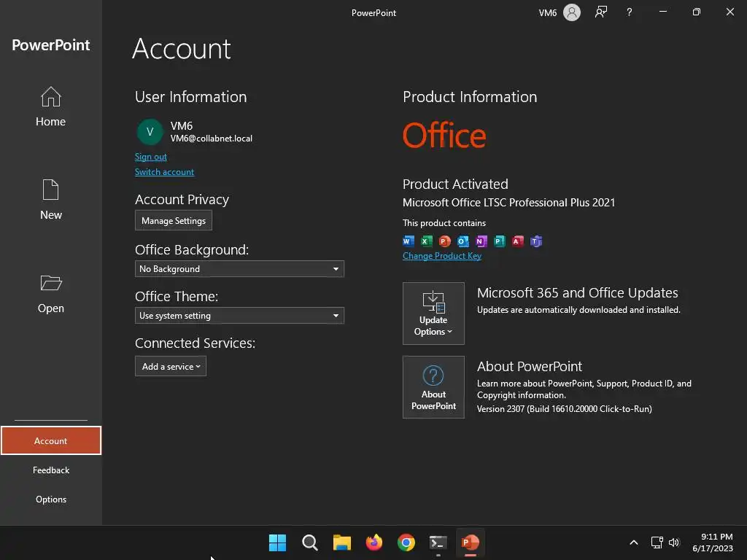Open the Home page in sidebar
The image size is (747, 560).
[x=50, y=106]
